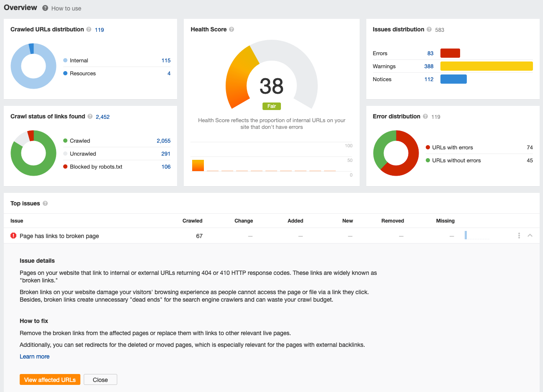
Task: Click help icon beside Issues distribution
Action: [429, 29]
